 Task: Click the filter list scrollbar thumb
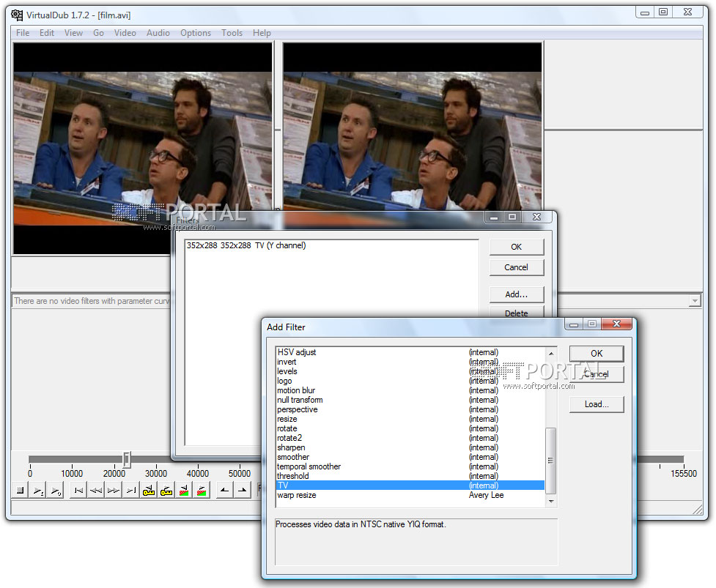tap(551, 461)
